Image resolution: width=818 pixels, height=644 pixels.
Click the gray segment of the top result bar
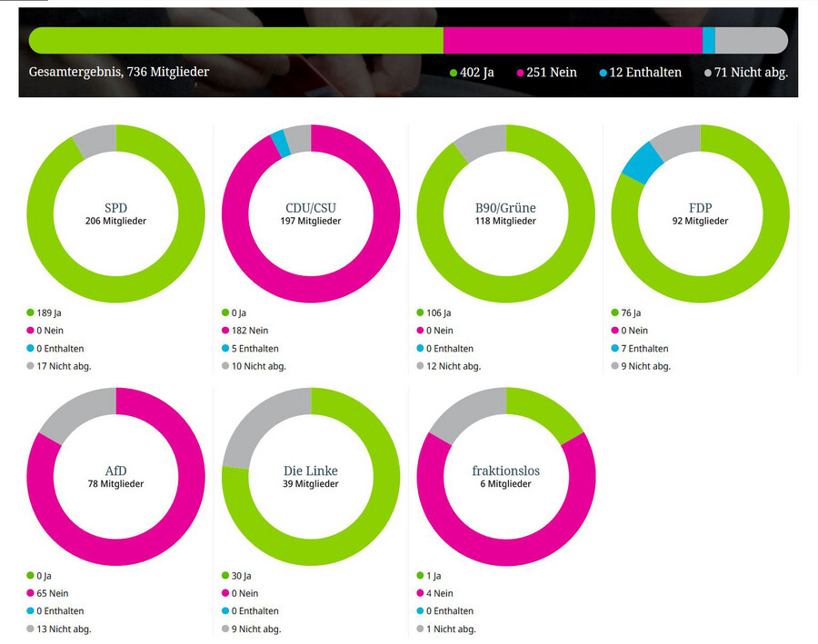click(750, 40)
